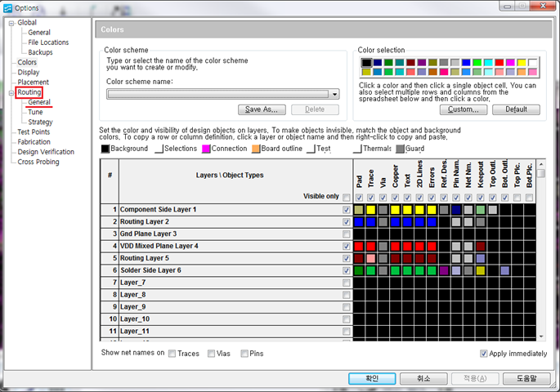560x392 pixels.
Task: Open the Tune routing page
Action: 35,113
